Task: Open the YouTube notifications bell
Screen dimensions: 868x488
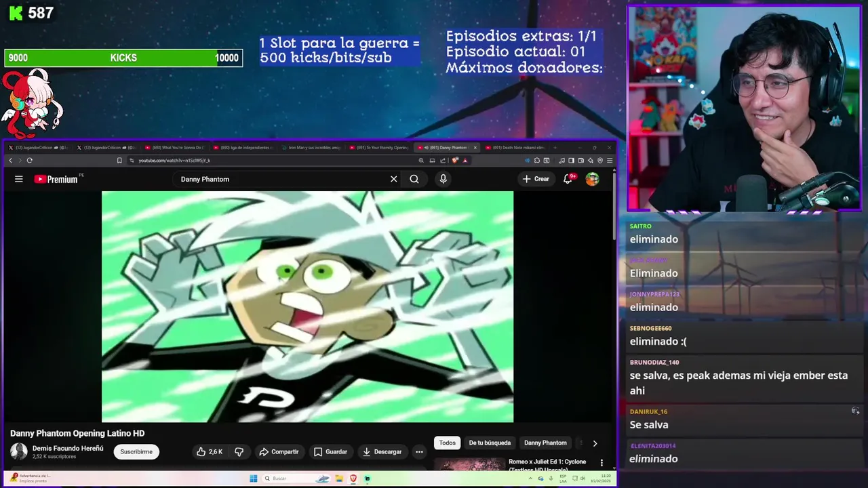Action: 568,179
